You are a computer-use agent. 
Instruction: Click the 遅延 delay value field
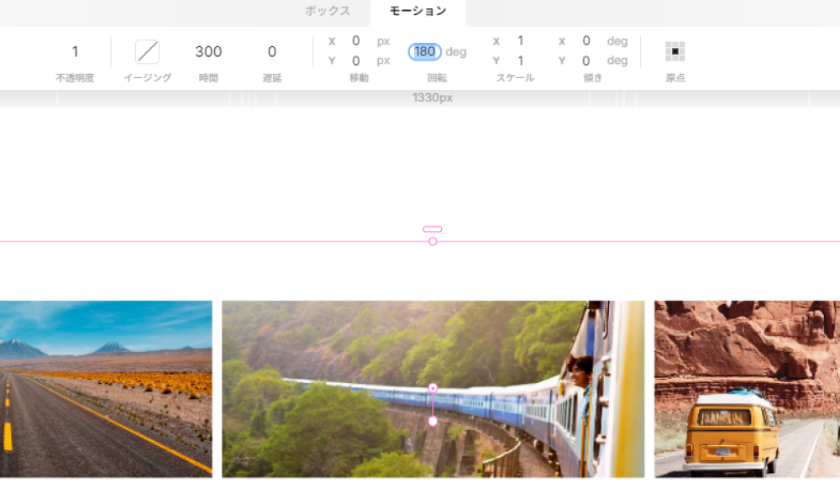click(x=271, y=52)
